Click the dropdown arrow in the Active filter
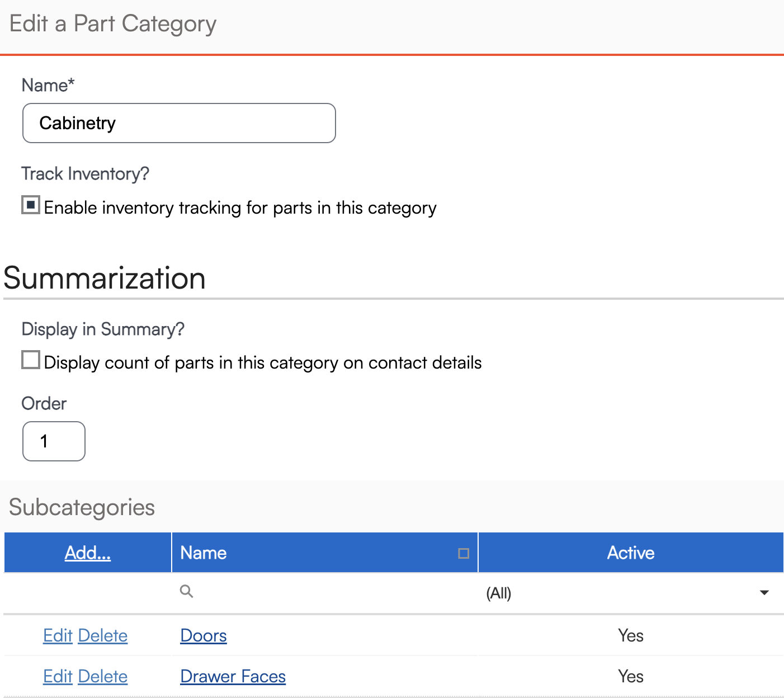The width and height of the screenshot is (784, 698). click(764, 593)
